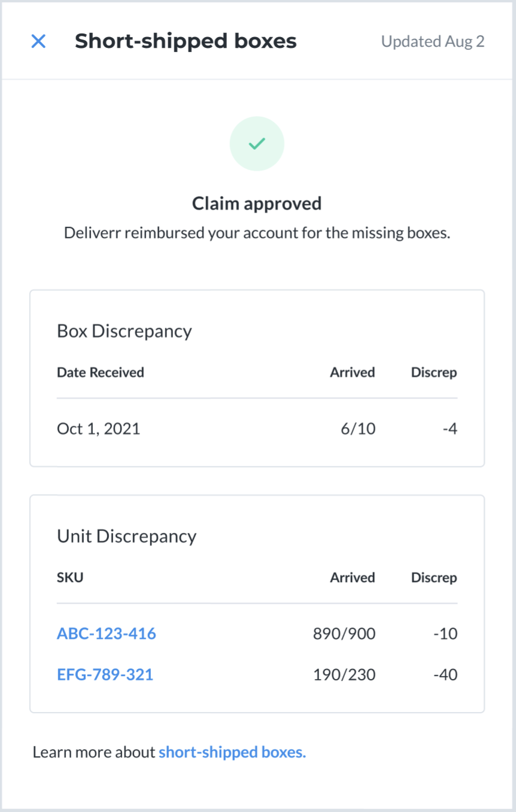Click the SKU column header
This screenshot has height=812, width=516.
coord(70,578)
